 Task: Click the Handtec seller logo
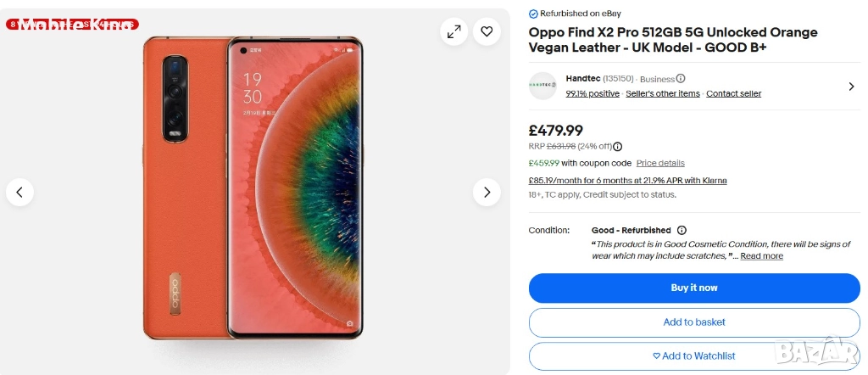[542, 86]
